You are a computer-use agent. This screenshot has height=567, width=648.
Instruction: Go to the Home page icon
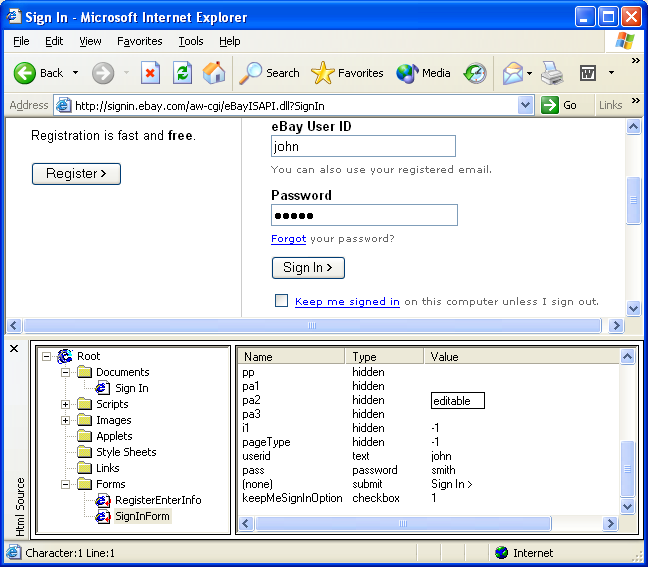(x=214, y=73)
